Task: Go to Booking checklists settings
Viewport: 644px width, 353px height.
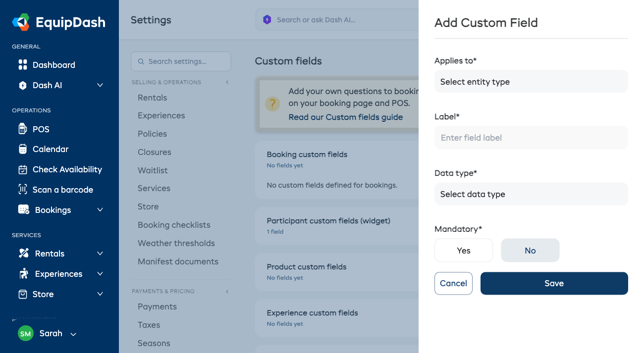Action: (174, 225)
